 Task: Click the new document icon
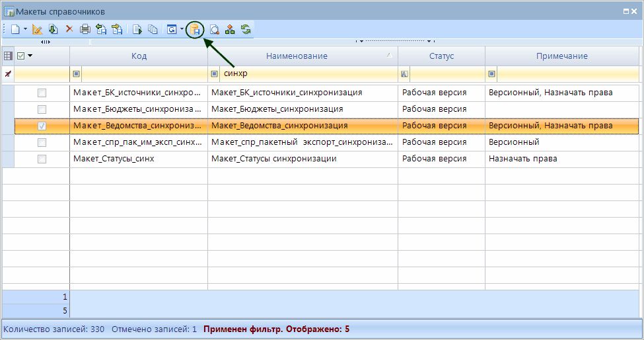[x=15, y=29]
